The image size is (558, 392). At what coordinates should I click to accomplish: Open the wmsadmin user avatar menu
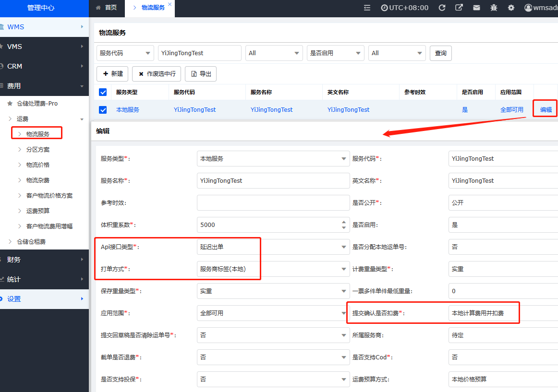(x=541, y=8)
